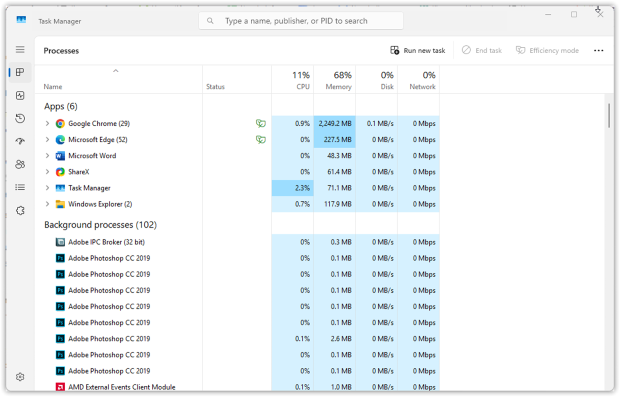This screenshot has width=620, height=397.
Task: Click the AMD External Events Client Module icon
Action: (x=60, y=387)
